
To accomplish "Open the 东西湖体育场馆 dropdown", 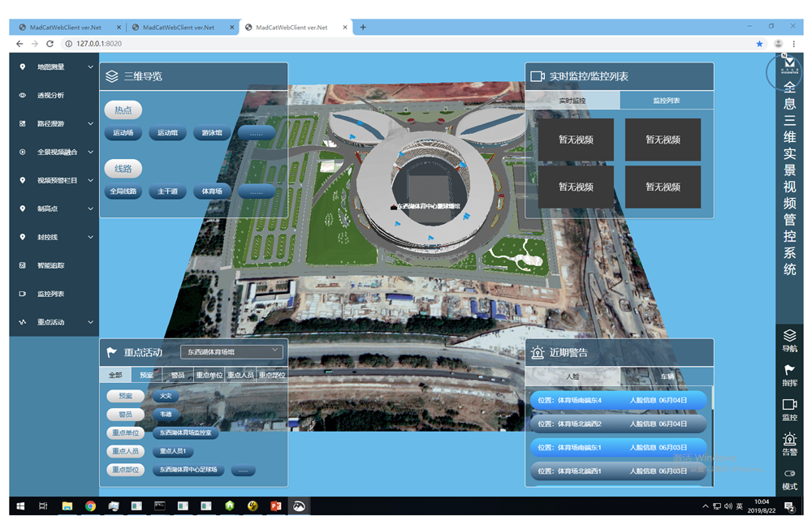I will tap(231, 352).
